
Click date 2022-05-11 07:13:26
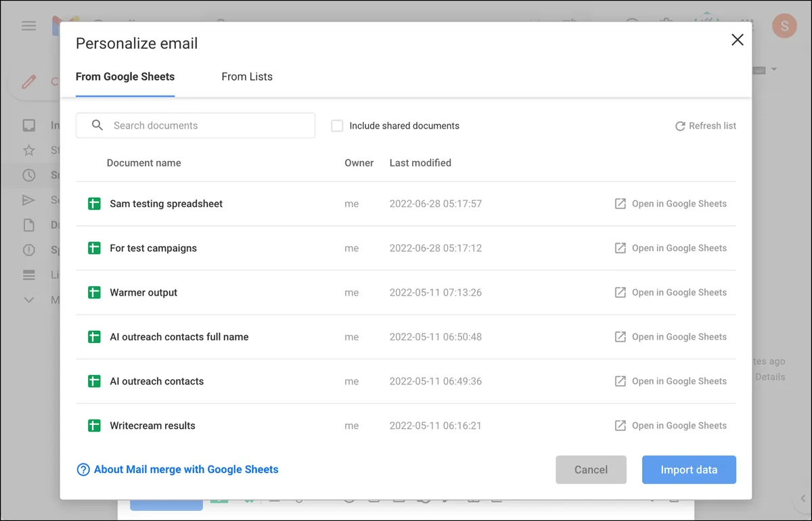(436, 292)
